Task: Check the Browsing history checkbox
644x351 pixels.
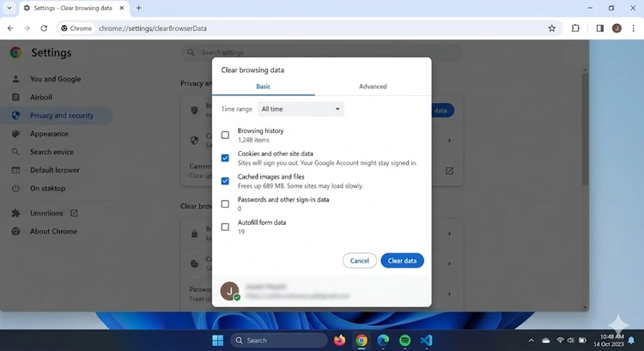Action: point(225,135)
